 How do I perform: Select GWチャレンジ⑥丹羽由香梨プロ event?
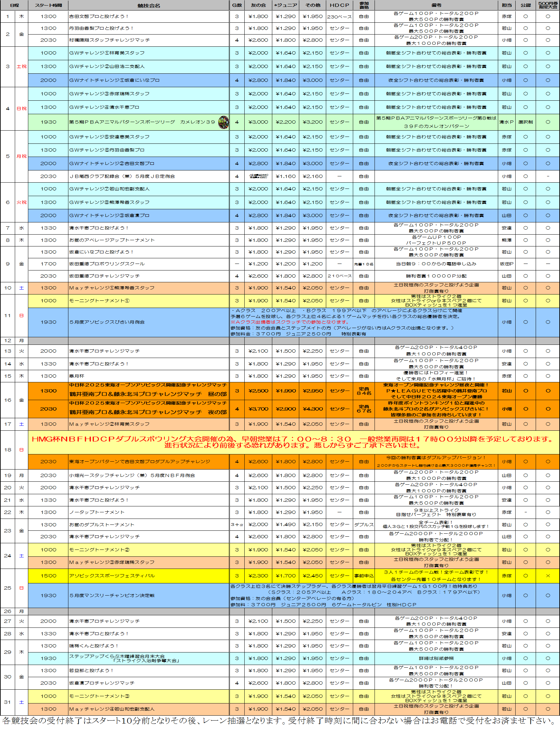pyautogui.click(x=107, y=150)
